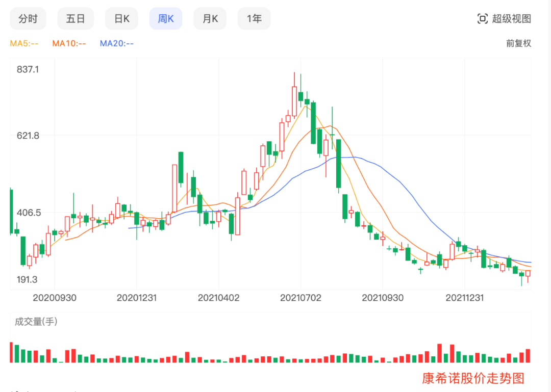Open the 日K chart tab
551x392 pixels.
[x=121, y=19]
